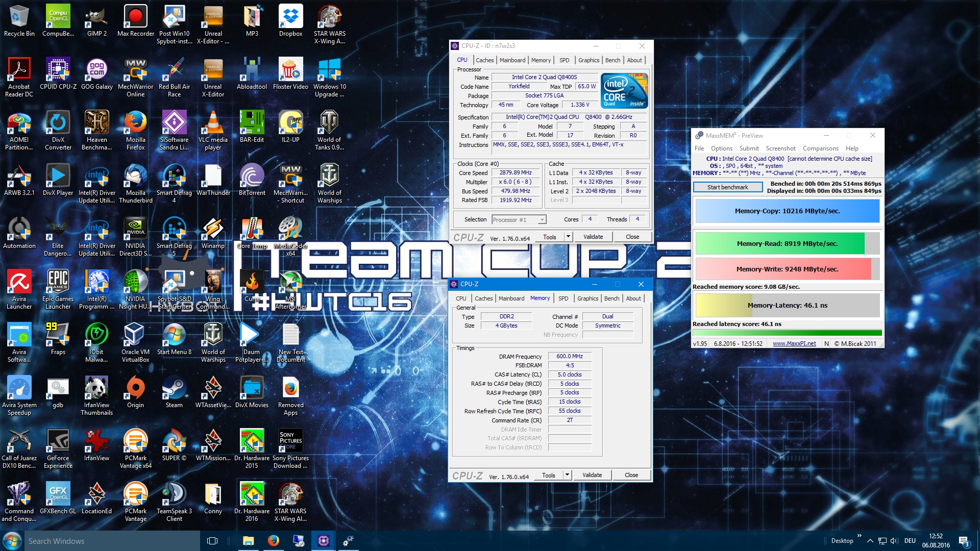Open Recycle Bin on desktop
Screen dimensions: 980x551
tap(19, 21)
